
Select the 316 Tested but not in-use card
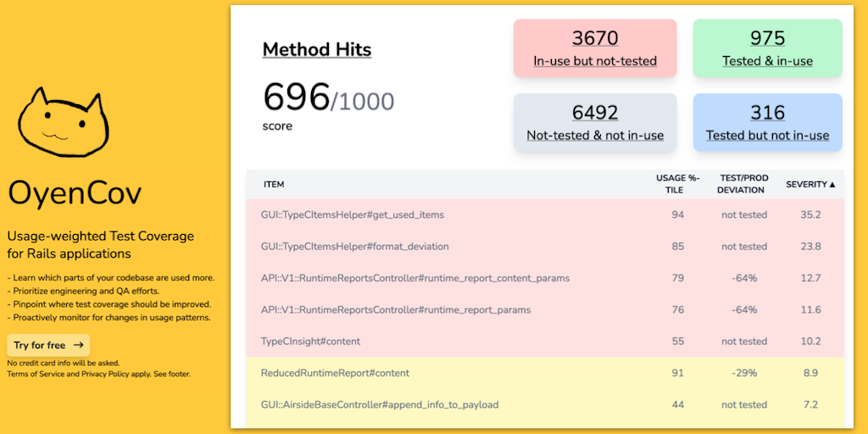coord(767,123)
